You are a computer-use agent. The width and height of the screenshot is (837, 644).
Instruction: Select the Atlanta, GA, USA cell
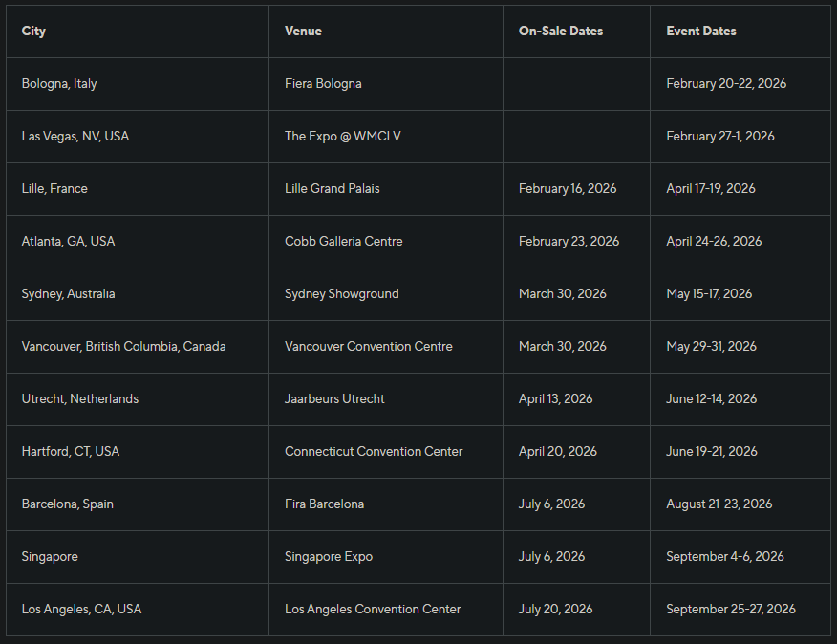click(68, 241)
